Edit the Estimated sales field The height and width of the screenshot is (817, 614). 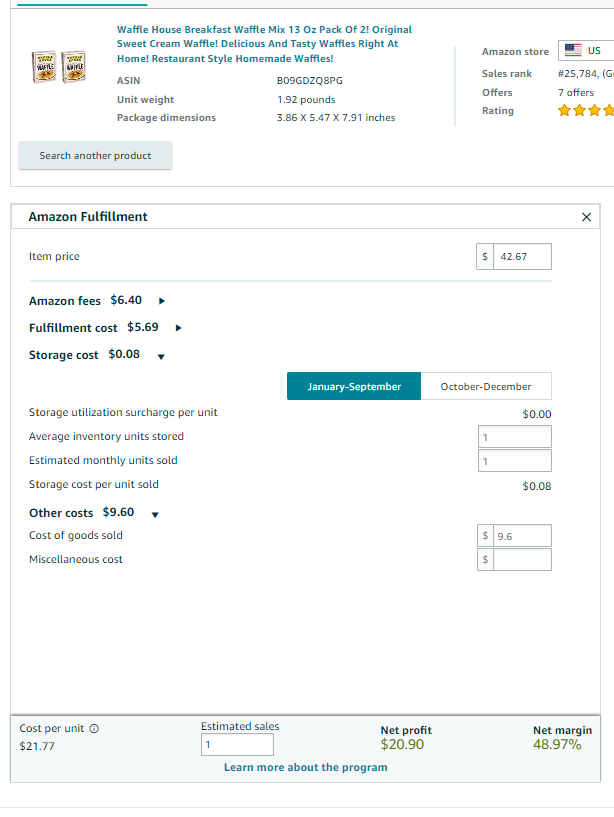point(237,745)
